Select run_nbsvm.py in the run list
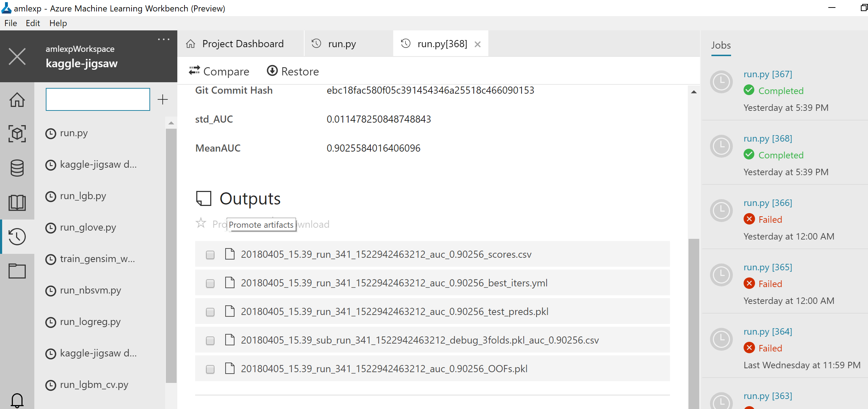This screenshot has width=868, height=409. [90, 290]
